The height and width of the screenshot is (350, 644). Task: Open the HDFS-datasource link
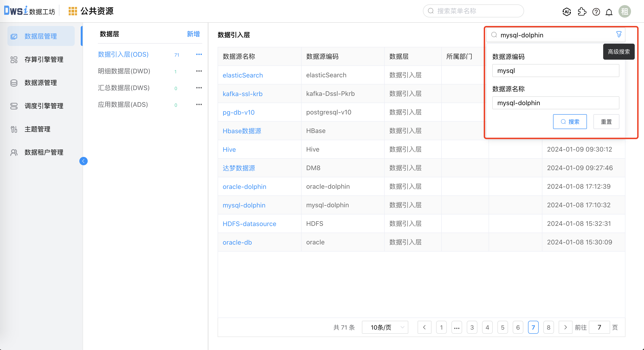click(249, 224)
